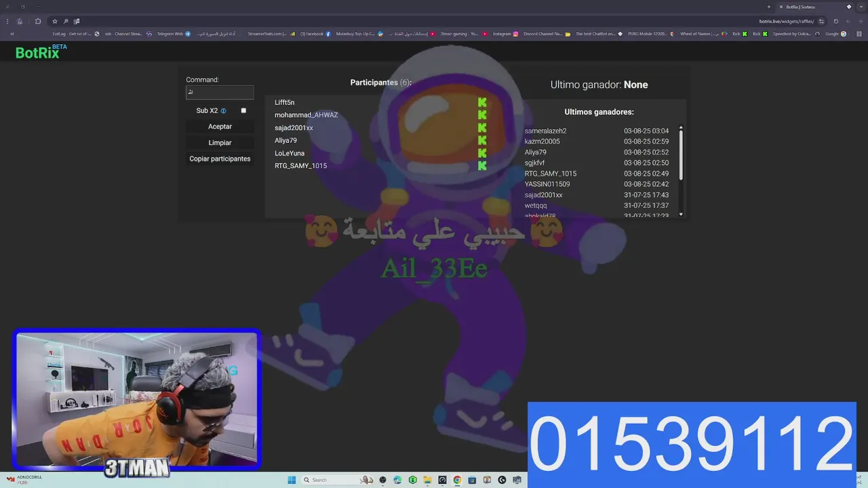Image resolution: width=868 pixels, height=488 pixels.
Task: Reload the BotRix page
Action: (835, 21)
